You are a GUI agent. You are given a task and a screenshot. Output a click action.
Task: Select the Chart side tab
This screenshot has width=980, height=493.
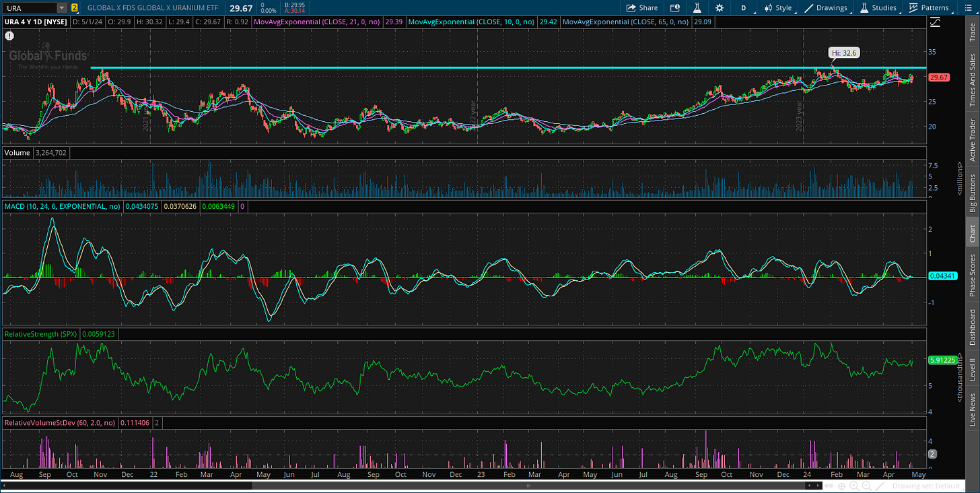point(972,233)
